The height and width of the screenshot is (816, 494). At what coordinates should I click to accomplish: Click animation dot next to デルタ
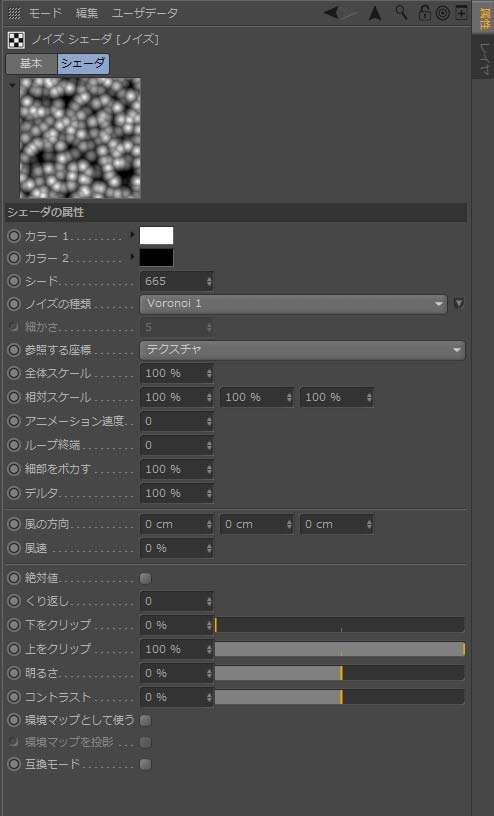point(14,493)
